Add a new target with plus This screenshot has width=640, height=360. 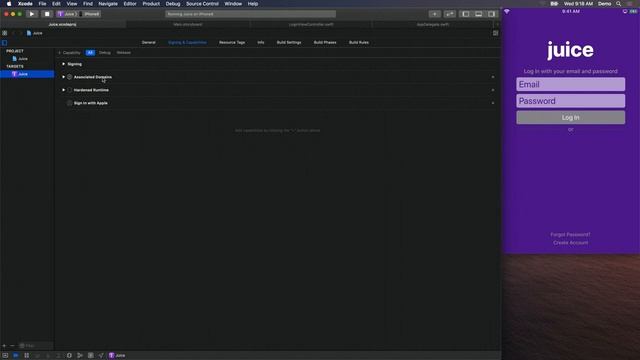[x=4, y=346]
